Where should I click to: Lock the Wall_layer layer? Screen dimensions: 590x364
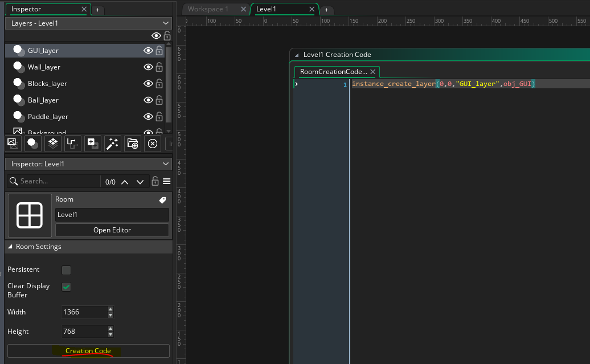click(x=159, y=67)
